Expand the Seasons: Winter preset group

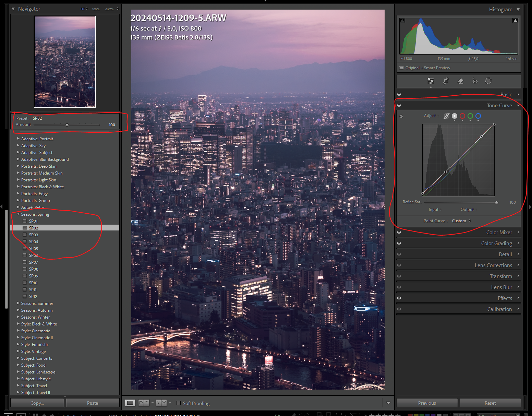click(x=18, y=317)
